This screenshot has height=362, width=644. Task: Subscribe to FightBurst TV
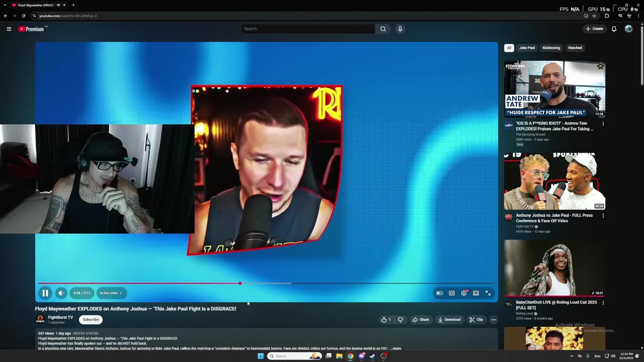pyautogui.click(x=91, y=320)
